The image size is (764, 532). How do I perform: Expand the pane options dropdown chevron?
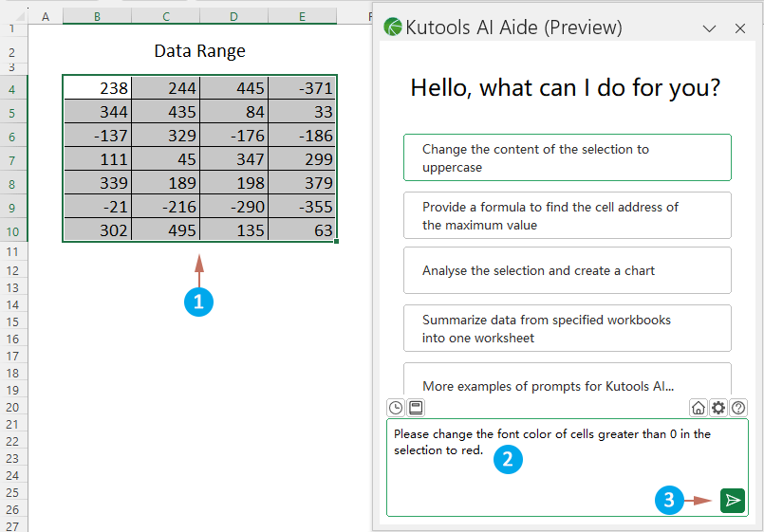[709, 28]
